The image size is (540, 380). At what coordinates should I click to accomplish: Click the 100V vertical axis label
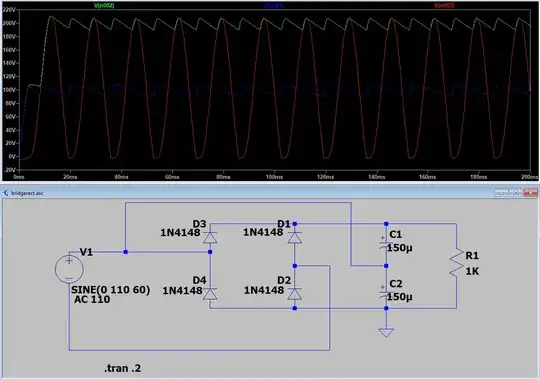click(x=9, y=90)
